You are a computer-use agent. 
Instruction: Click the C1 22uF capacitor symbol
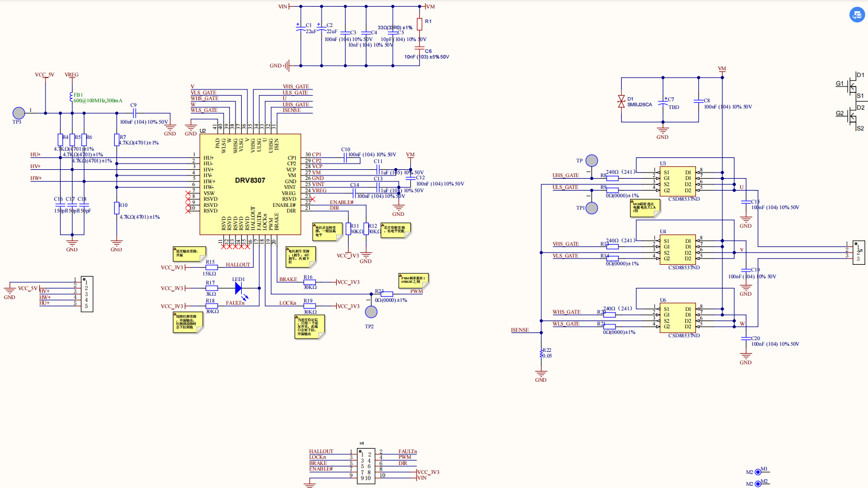tap(301, 28)
